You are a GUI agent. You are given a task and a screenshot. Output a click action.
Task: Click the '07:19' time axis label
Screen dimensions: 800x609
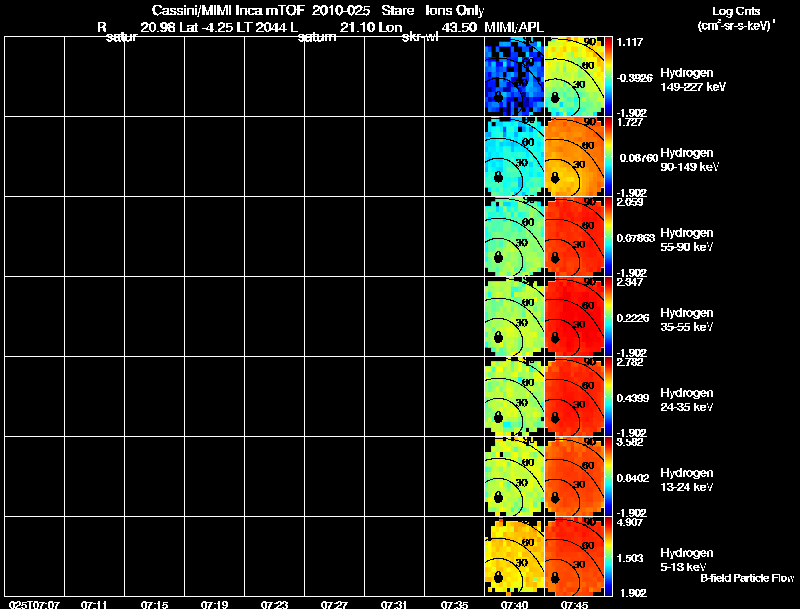click(x=214, y=605)
